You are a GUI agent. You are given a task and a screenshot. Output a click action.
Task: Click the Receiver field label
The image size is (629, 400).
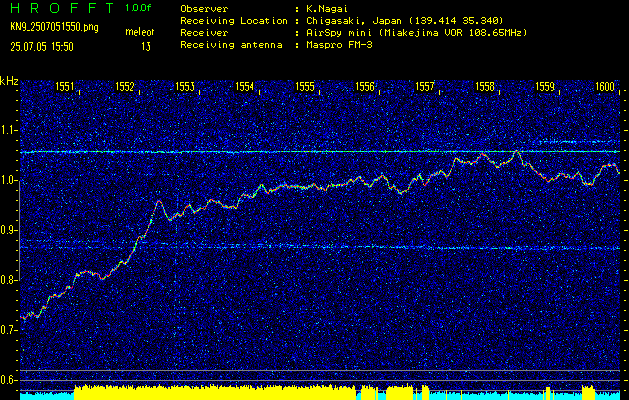click(x=204, y=33)
